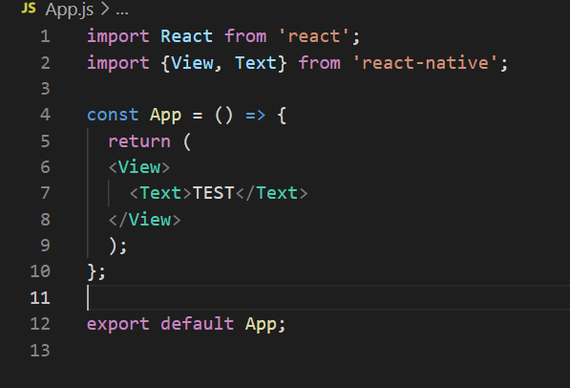Click the TEST text inside Text tag

tap(213, 193)
